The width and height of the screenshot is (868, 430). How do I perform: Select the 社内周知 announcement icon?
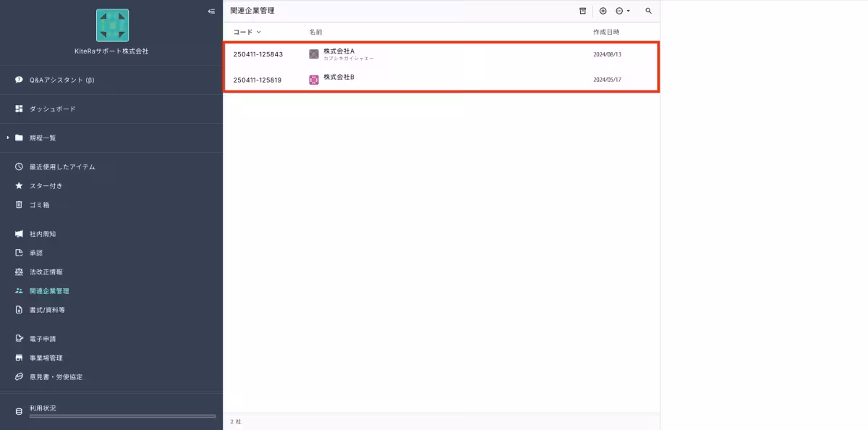(x=17, y=234)
